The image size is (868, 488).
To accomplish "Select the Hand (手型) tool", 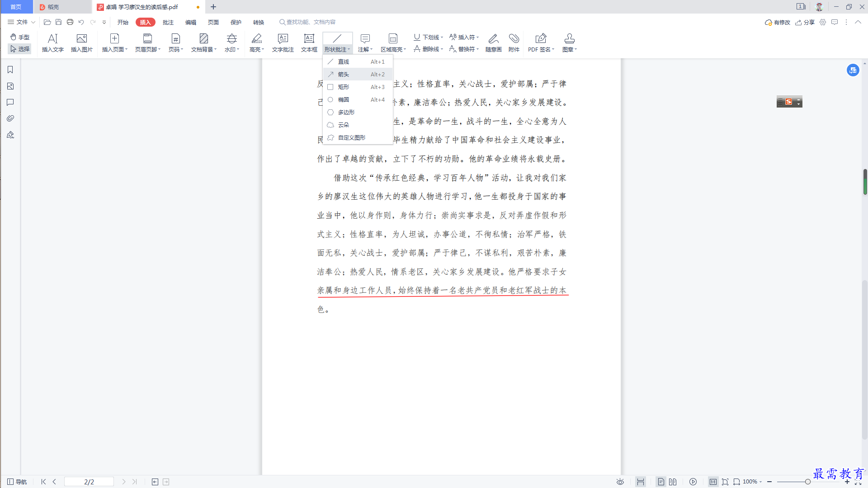I will tap(20, 37).
